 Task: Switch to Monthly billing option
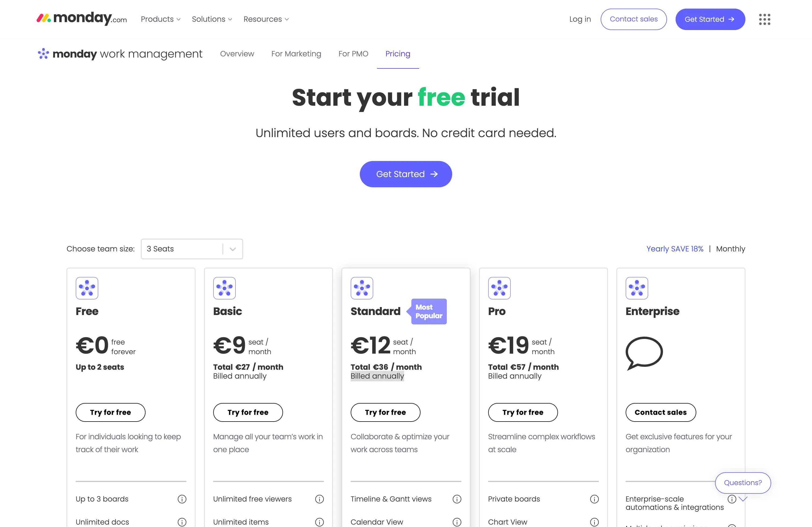pos(731,248)
